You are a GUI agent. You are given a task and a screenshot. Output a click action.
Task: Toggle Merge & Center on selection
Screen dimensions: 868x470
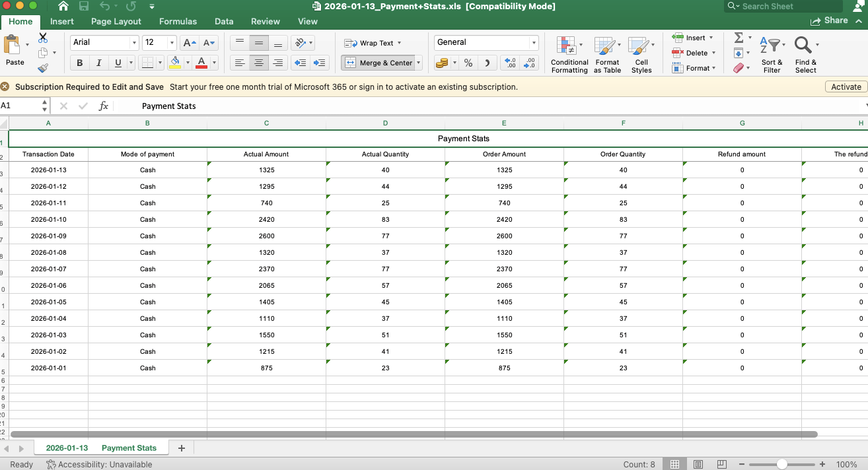[x=379, y=63]
